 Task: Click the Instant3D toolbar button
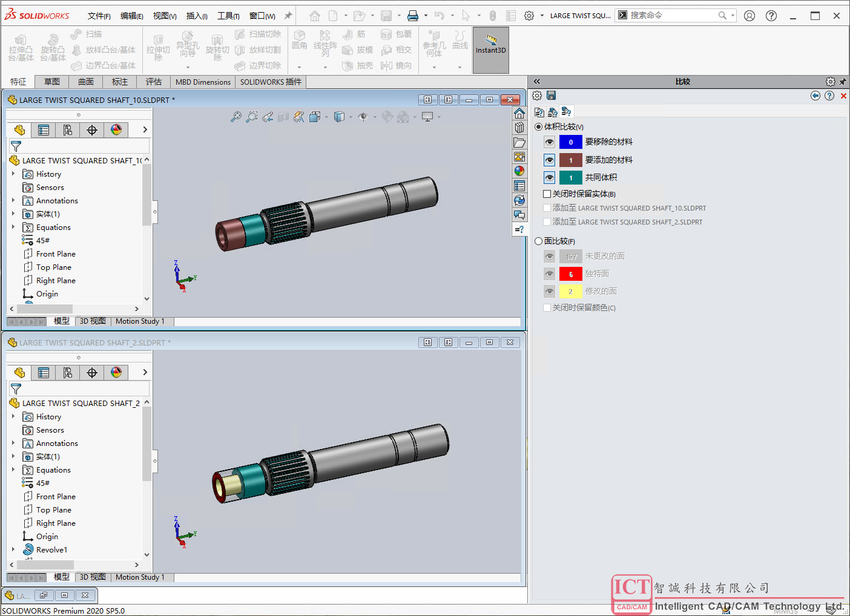(490, 50)
